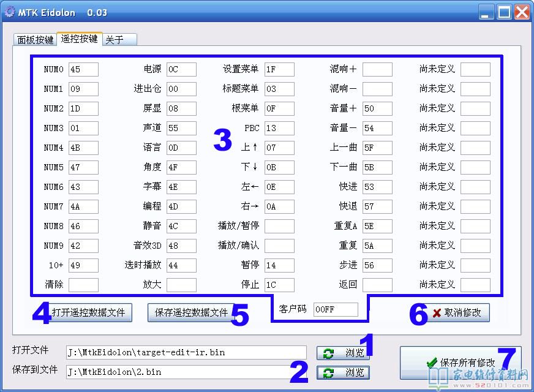534x392 pixels.
Task: Edit the 步进 code field
Action: click(378, 265)
